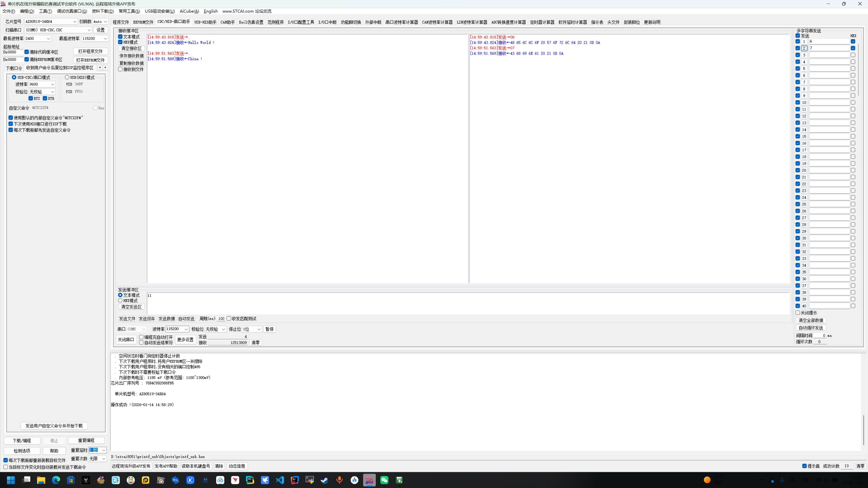This screenshot has width=868, height=488.
Task: Click the 清空接收区 button
Action: point(131,49)
